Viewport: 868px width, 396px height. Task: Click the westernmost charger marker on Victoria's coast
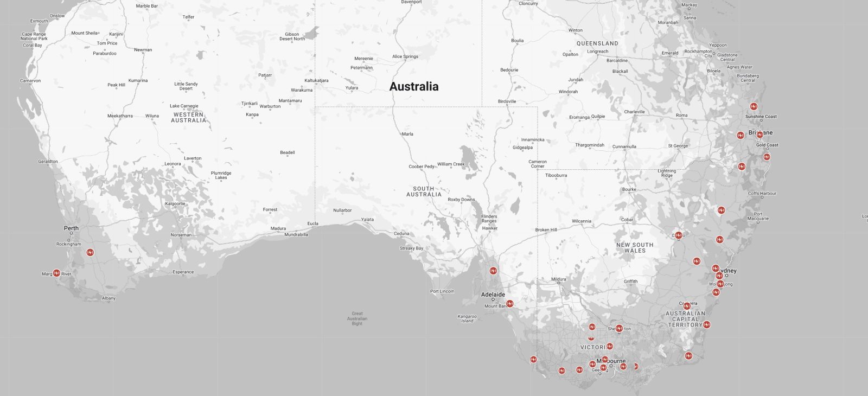534,360
